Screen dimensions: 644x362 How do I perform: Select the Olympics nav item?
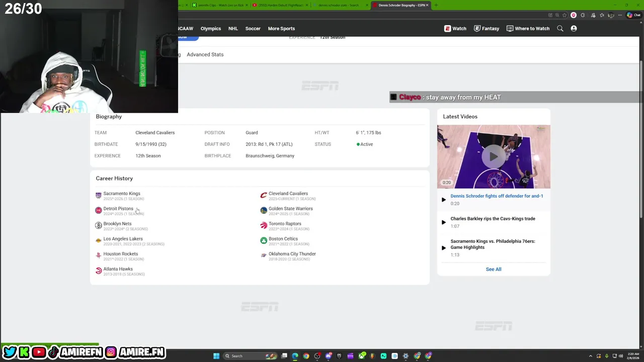(x=210, y=29)
